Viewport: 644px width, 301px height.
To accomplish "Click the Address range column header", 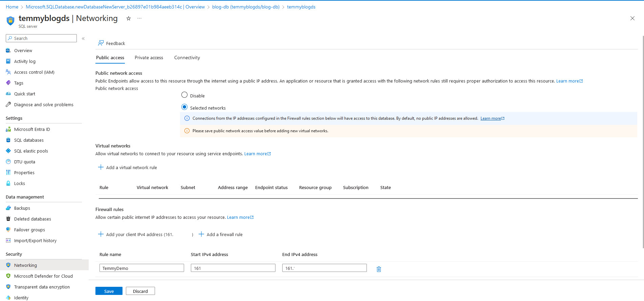I will tap(233, 188).
